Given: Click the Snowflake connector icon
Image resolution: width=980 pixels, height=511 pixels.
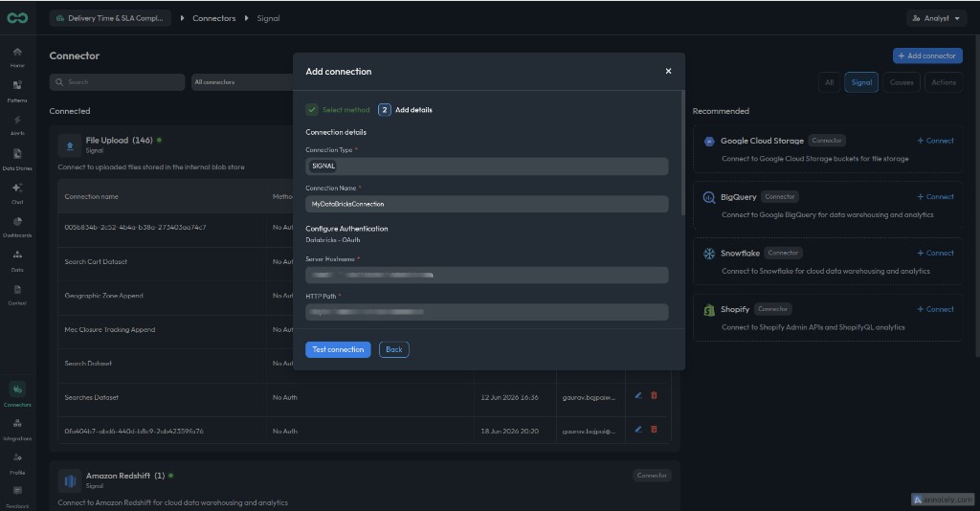Looking at the screenshot, I should coord(709,254).
